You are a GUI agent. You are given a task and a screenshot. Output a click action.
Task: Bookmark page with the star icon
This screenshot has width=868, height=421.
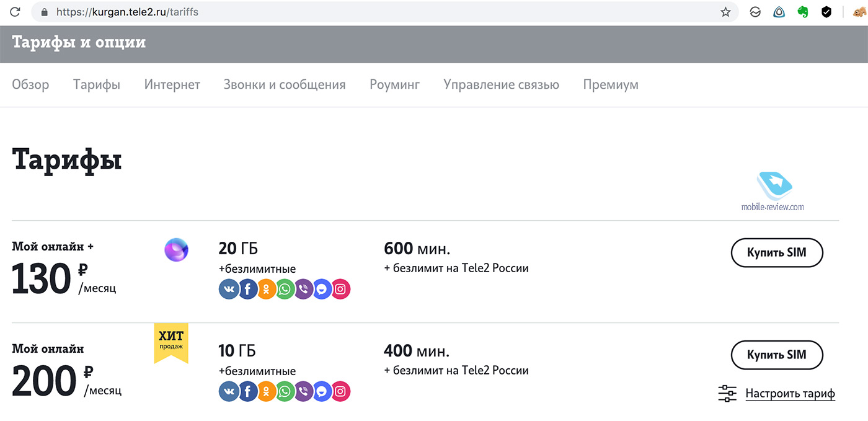pyautogui.click(x=725, y=12)
